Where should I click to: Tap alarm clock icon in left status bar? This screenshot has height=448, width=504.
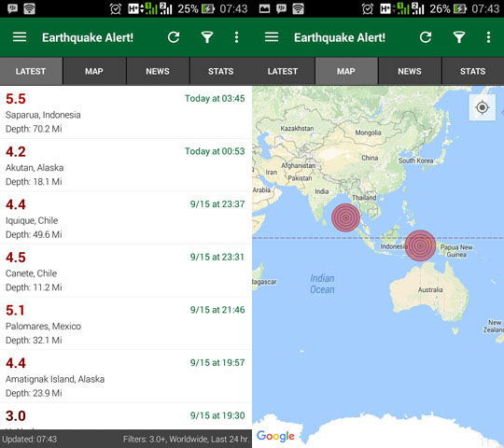point(116,8)
